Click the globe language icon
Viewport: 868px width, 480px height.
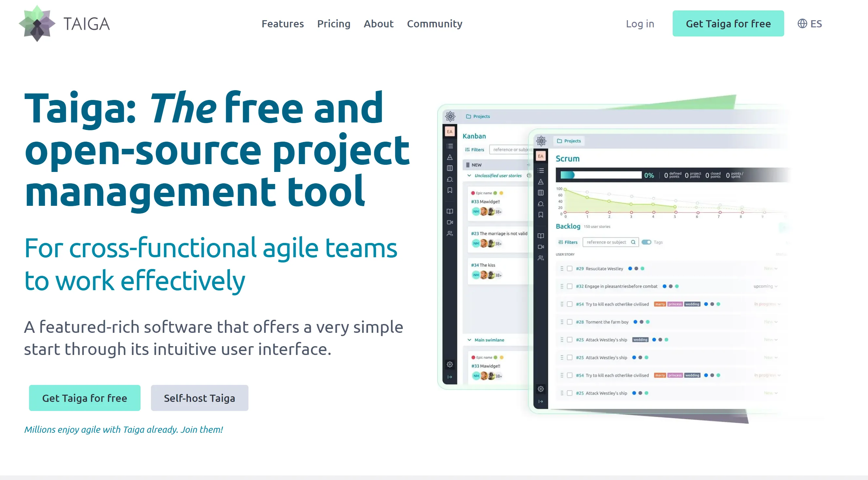tap(802, 23)
